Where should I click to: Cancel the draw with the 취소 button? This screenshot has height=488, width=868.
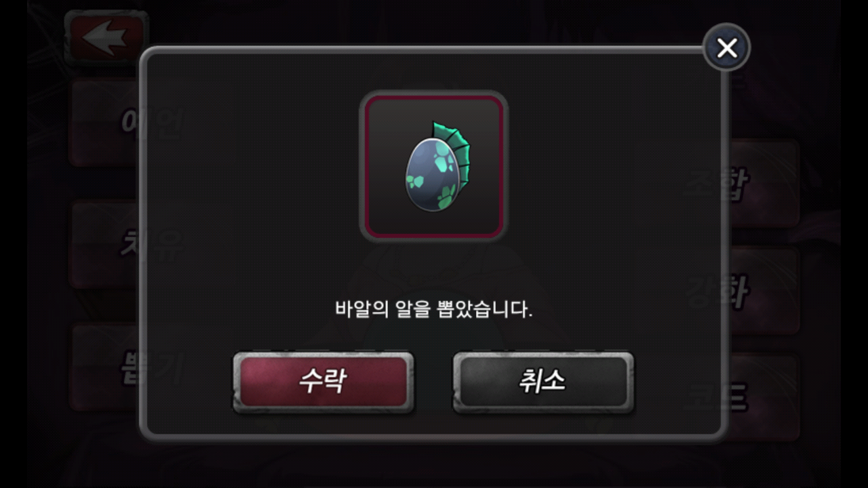pos(543,382)
